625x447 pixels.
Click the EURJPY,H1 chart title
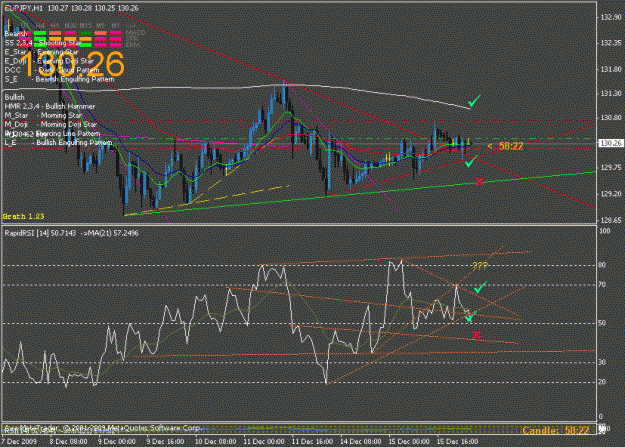click(24, 8)
